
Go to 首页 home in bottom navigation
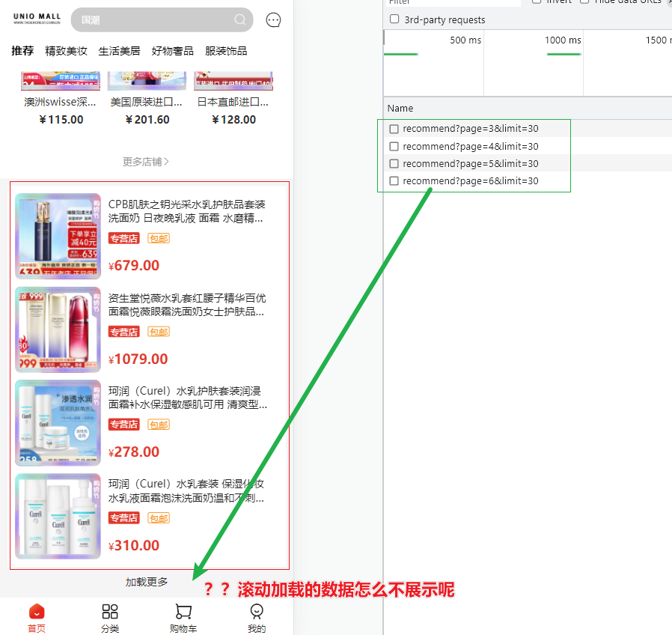(x=37, y=618)
